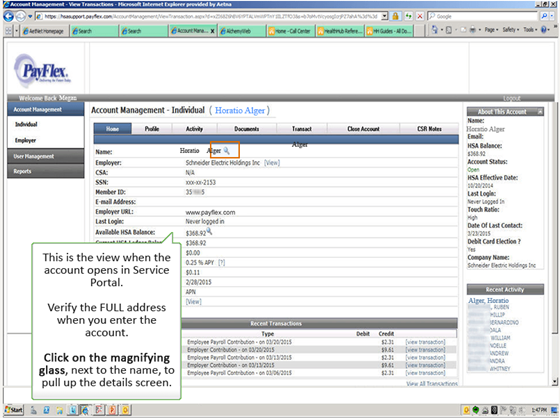
Task: Select Employer in sidebar
Action: [x=25, y=140]
